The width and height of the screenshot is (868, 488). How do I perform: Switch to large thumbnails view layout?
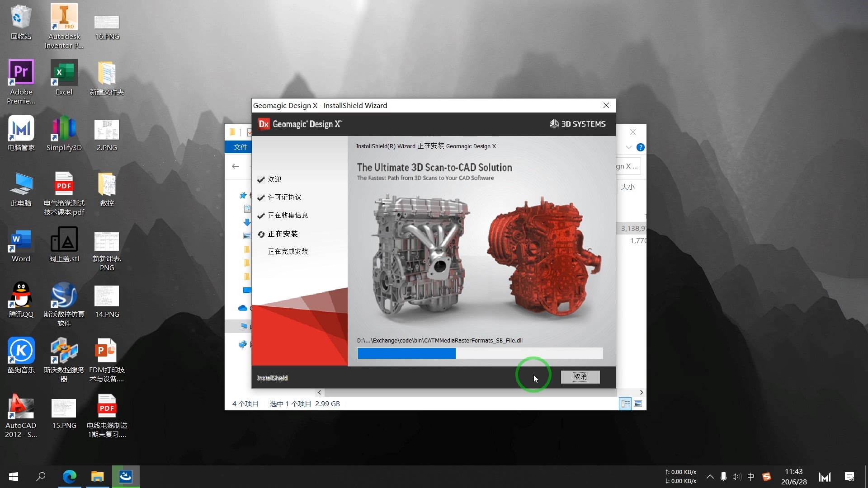(638, 404)
